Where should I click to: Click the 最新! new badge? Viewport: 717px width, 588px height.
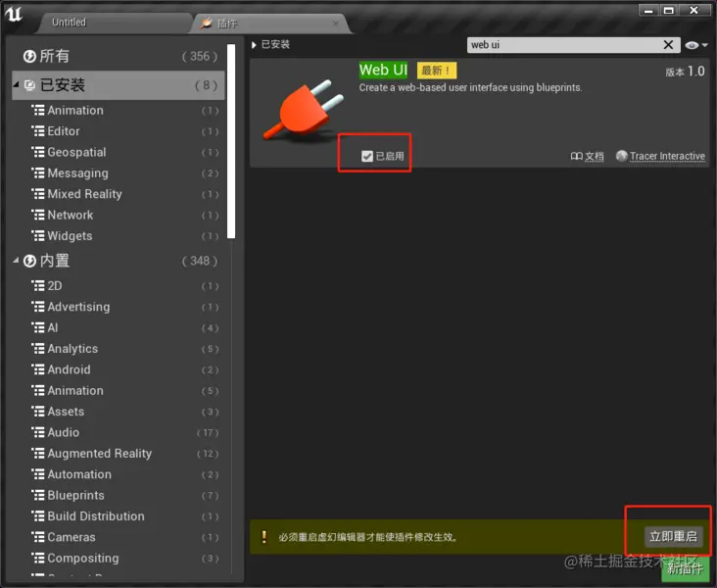[x=436, y=71]
